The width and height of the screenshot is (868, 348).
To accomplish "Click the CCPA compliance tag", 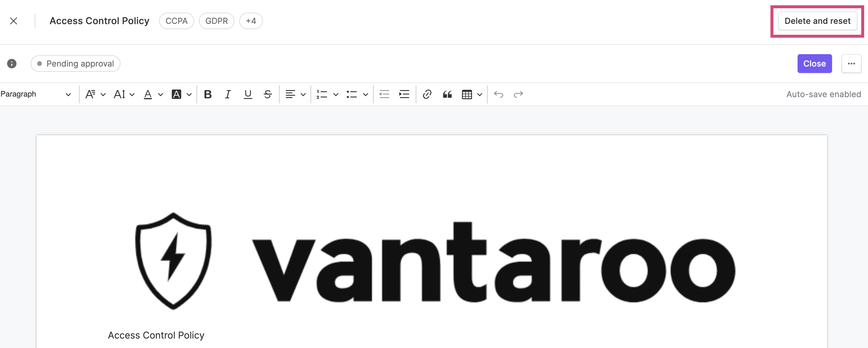I will coord(176,20).
